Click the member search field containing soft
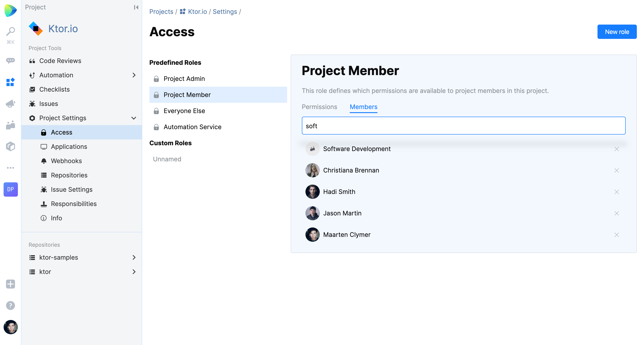This screenshot has width=644, height=345. tap(464, 126)
